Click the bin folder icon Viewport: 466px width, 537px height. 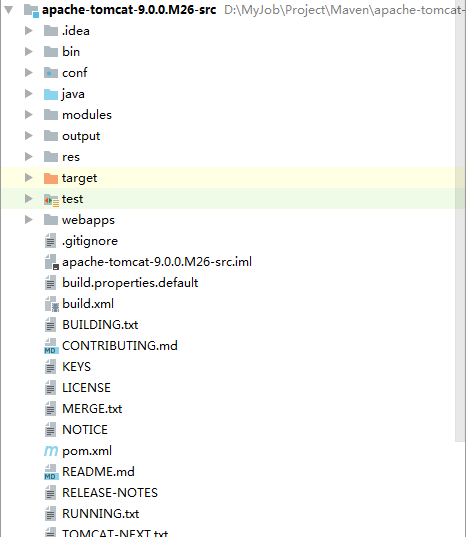[51, 52]
